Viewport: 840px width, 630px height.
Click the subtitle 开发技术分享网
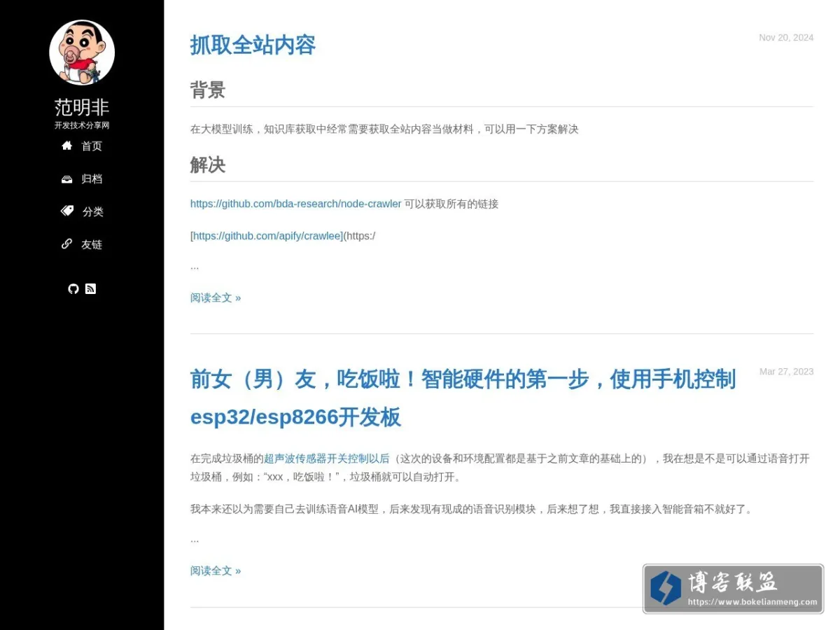[x=82, y=125]
